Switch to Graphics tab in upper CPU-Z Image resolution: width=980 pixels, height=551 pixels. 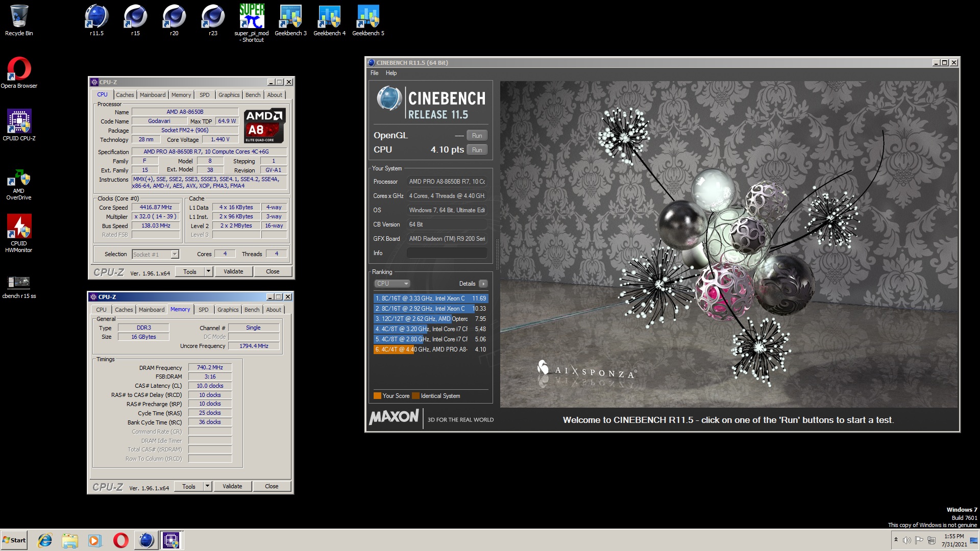point(229,95)
